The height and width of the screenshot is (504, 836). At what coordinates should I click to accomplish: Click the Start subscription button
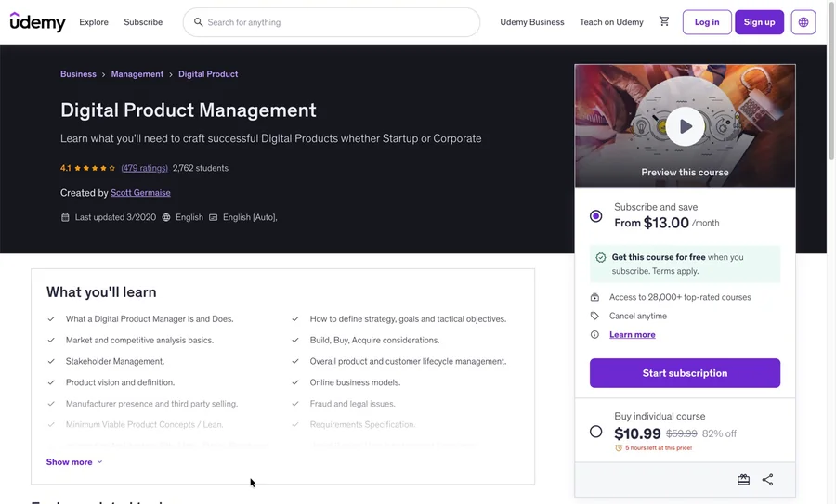[685, 373]
